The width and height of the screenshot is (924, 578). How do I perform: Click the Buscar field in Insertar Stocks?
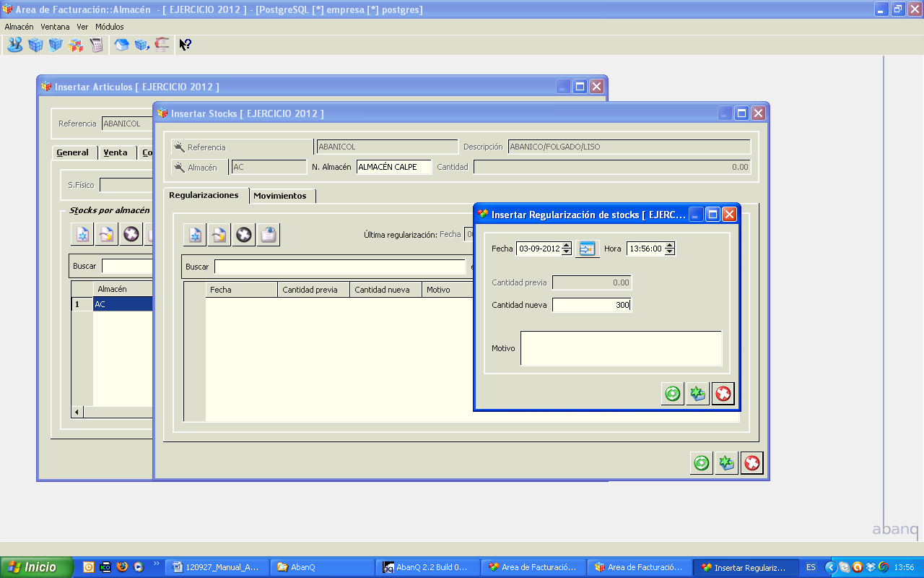[x=340, y=267]
